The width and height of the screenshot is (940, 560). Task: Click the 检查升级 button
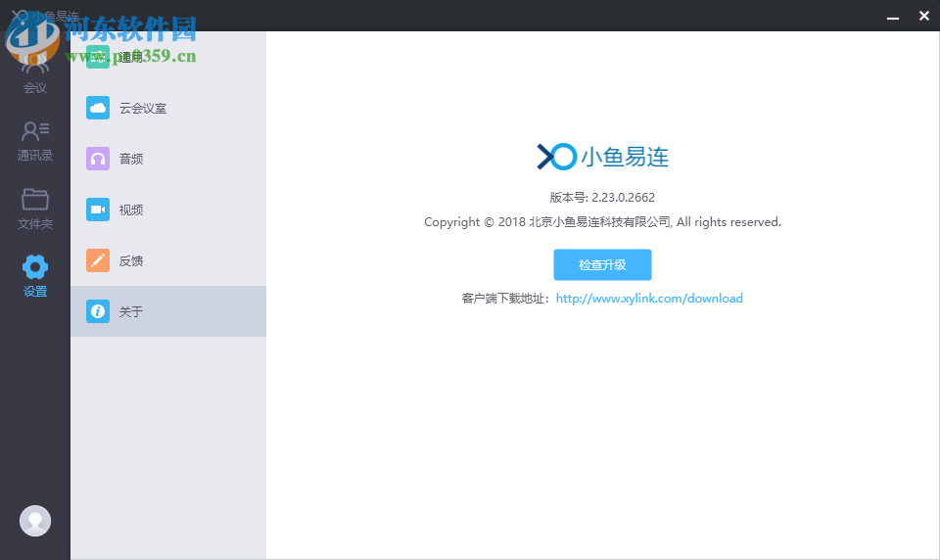point(602,264)
